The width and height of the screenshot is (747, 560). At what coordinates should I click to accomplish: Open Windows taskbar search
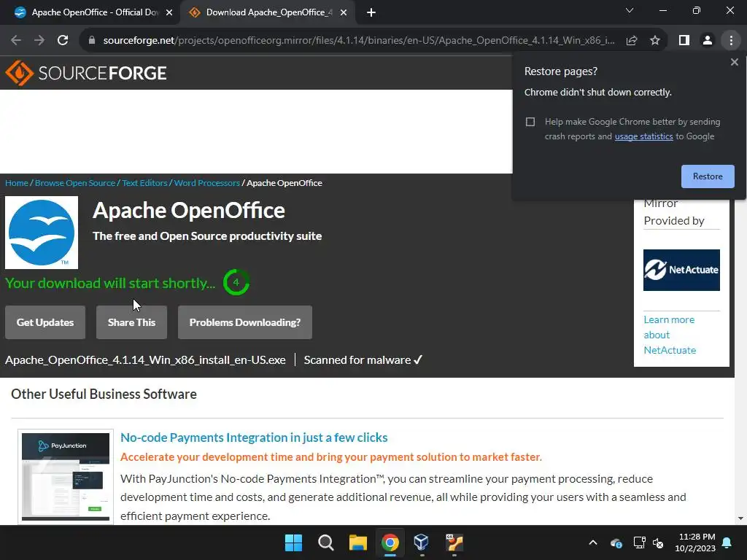point(326,542)
